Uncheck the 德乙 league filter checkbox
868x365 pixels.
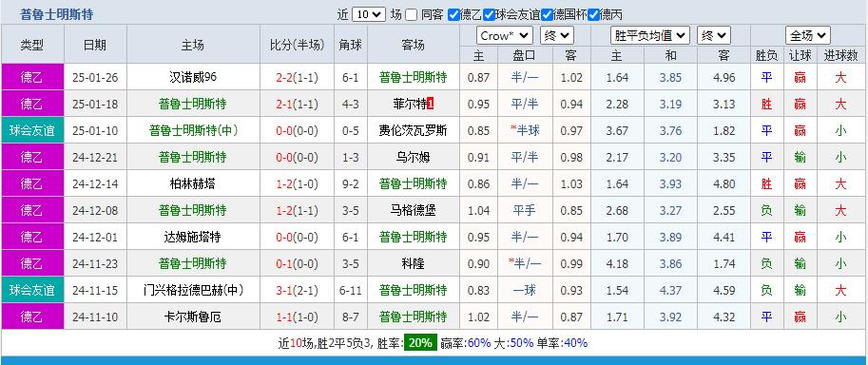point(453,15)
